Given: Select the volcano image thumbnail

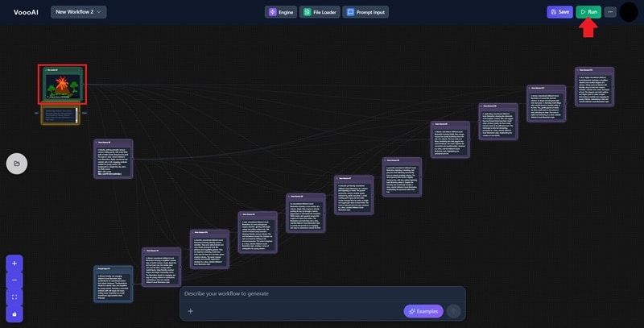Looking at the screenshot, I should 63,86.
